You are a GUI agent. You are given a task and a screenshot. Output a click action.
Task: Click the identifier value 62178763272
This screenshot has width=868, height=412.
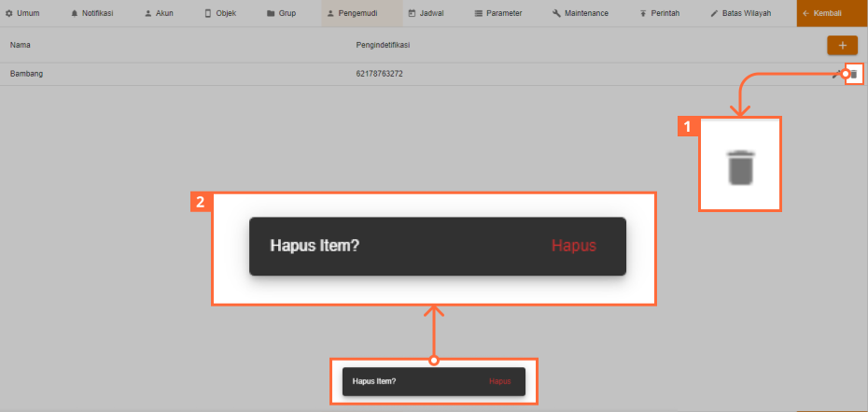pos(379,74)
